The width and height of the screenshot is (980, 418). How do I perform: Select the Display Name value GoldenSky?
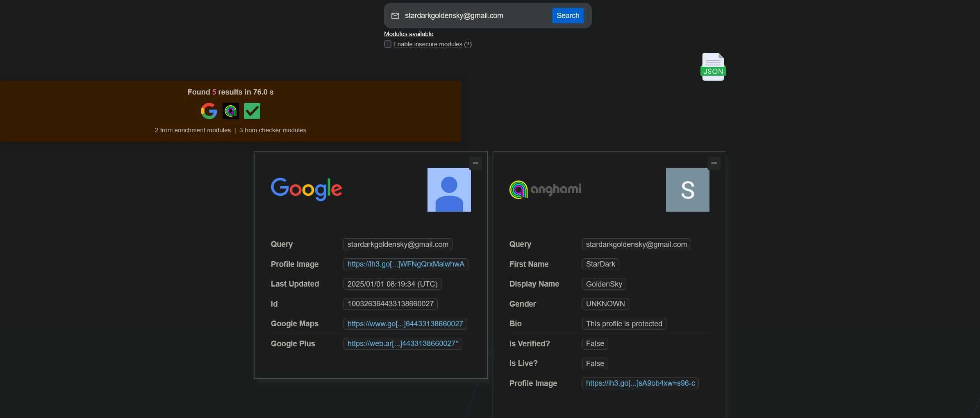(604, 284)
